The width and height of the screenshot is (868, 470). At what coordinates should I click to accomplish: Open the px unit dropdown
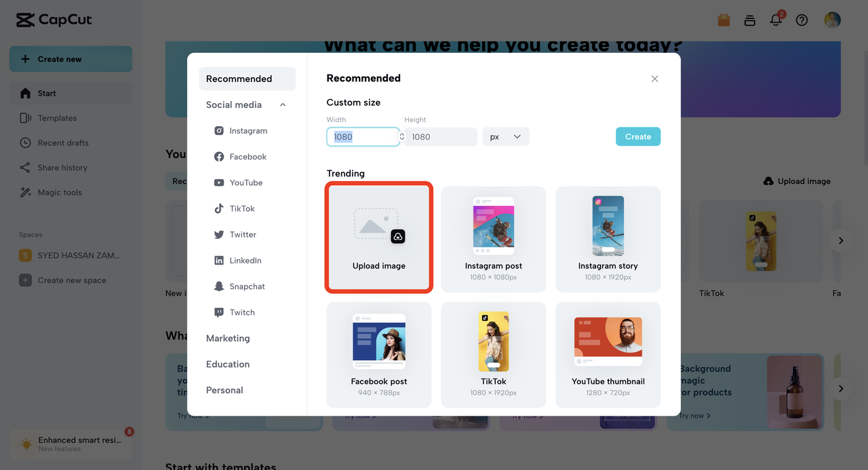pyautogui.click(x=506, y=137)
